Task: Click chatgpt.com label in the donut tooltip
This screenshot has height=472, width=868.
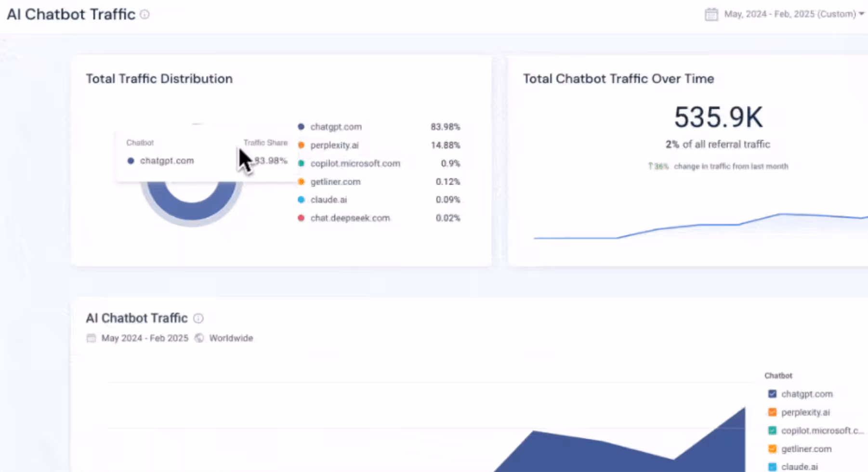Action: pos(167,160)
